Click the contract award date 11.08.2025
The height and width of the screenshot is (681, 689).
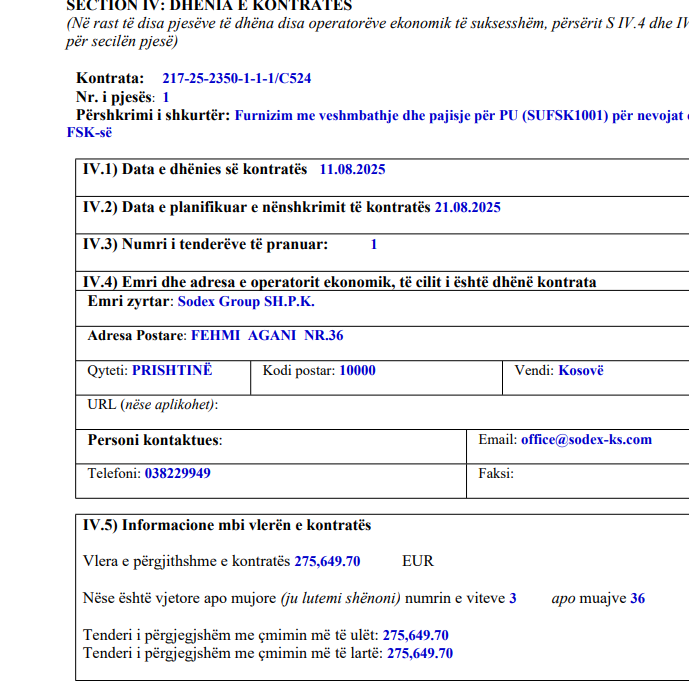click(352, 170)
